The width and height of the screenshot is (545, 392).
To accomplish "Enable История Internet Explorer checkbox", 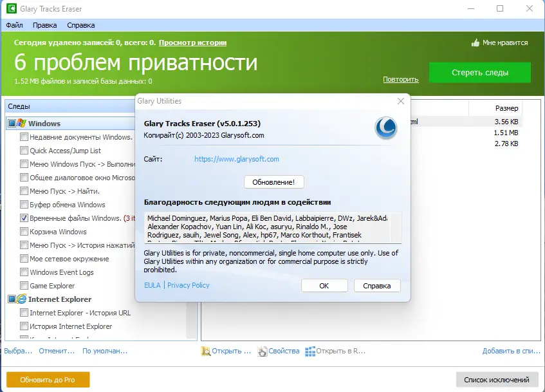I will pos(24,326).
